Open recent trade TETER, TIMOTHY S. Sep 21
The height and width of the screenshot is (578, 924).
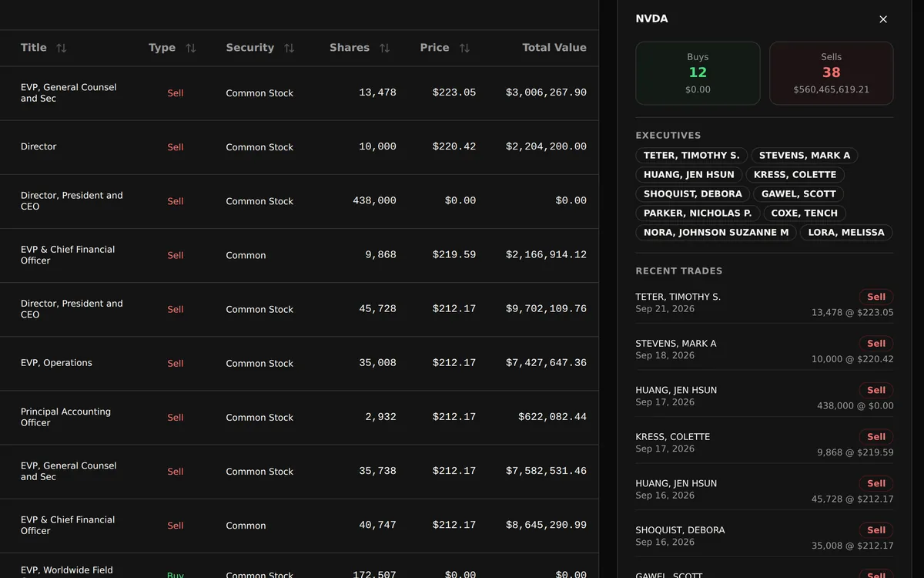(765, 304)
